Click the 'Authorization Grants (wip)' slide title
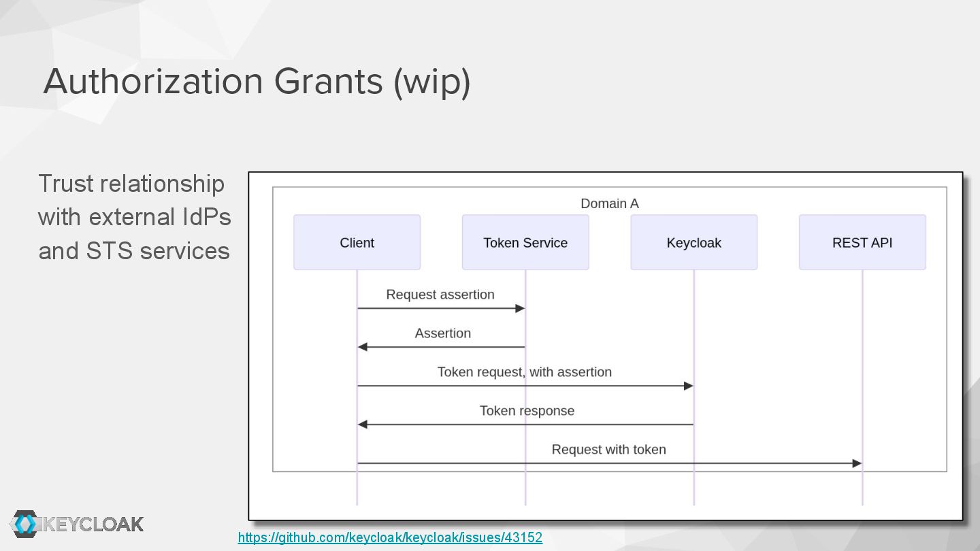 point(257,82)
